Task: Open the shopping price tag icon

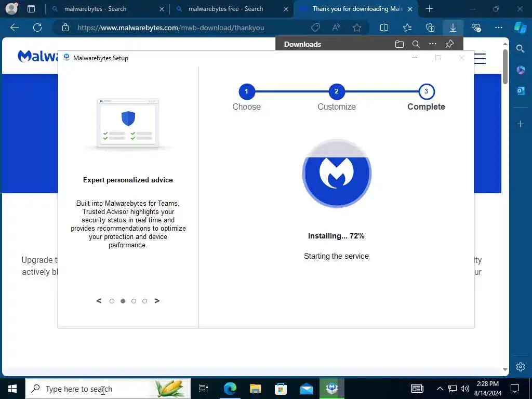Action: pos(315,28)
